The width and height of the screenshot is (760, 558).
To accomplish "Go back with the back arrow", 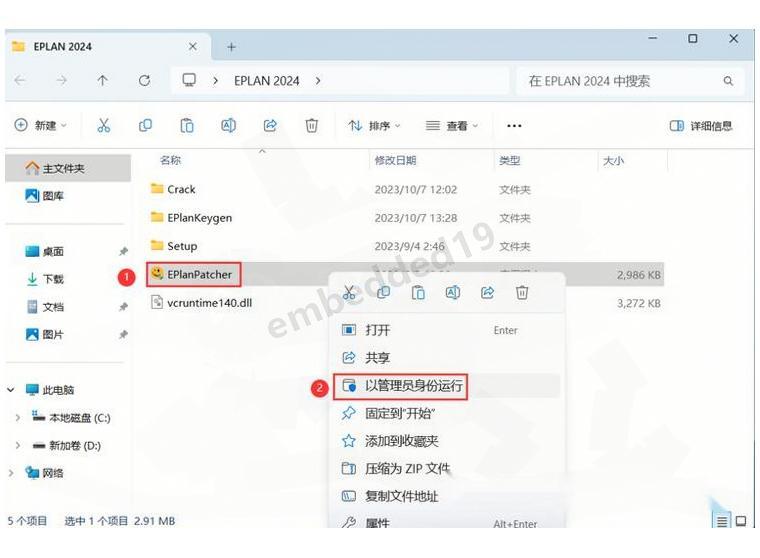I will click(20, 80).
